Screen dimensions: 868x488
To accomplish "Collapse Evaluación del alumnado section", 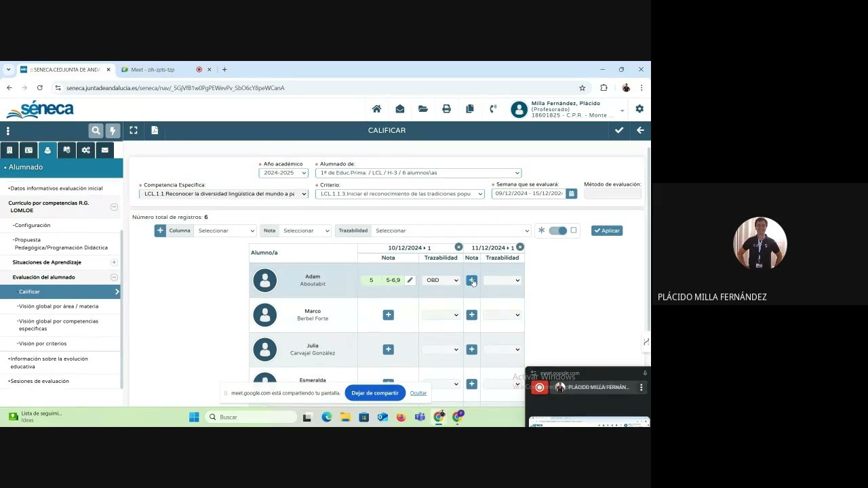I will [114, 277].
